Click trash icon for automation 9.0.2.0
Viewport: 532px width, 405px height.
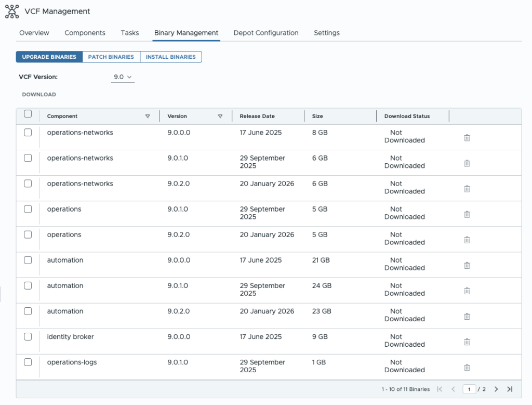tap(467, 316)
